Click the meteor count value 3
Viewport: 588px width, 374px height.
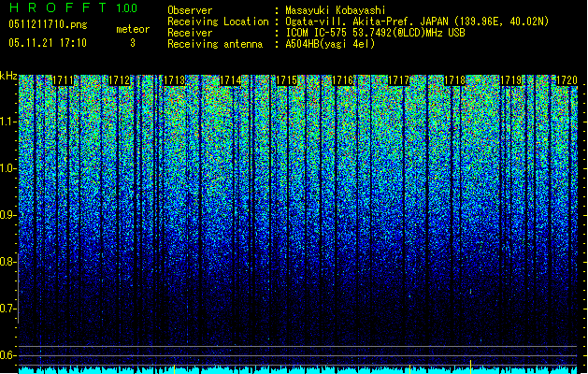point(133,43)
